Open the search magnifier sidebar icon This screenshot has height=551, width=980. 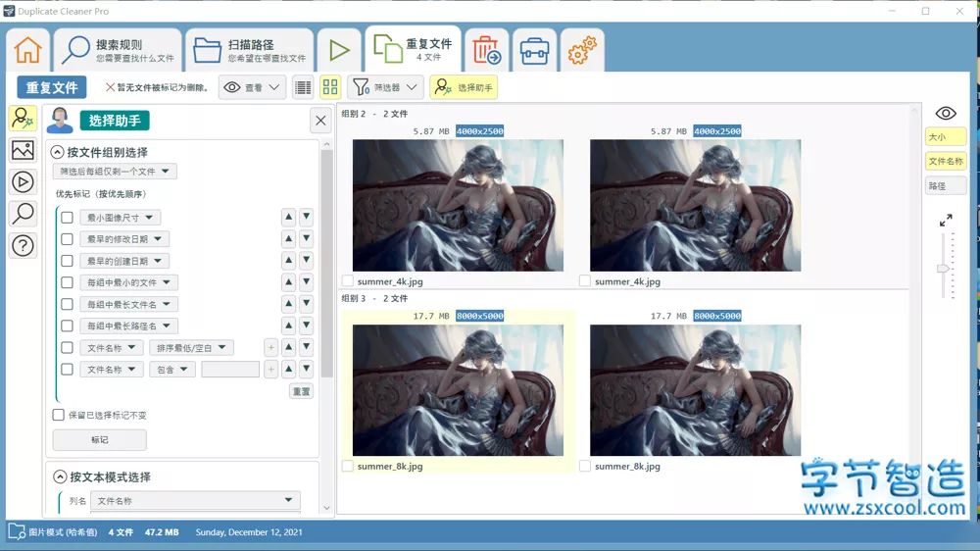click(24, 214)
